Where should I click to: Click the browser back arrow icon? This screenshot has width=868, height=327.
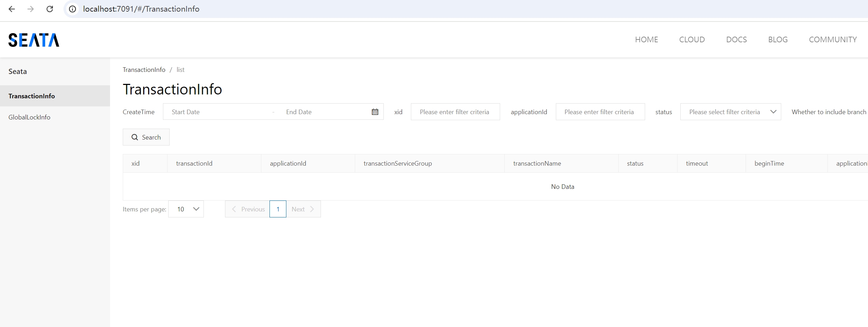click(12, 9)
